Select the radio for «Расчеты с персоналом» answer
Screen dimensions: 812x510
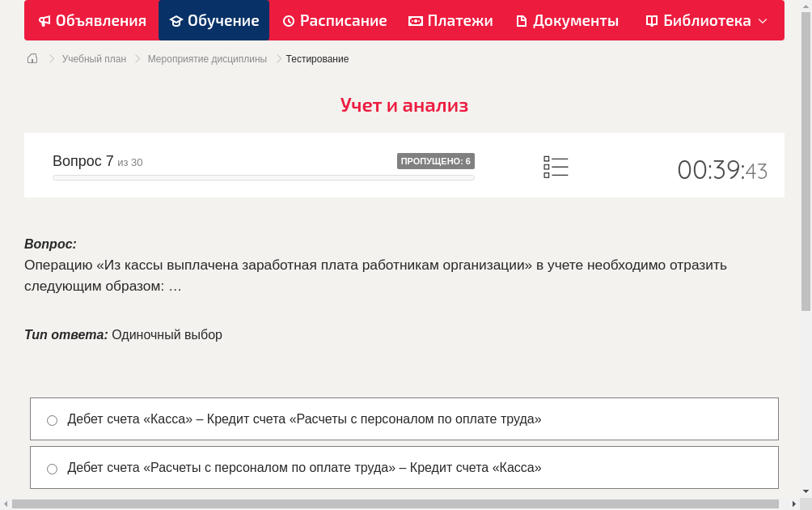[52, 468]
